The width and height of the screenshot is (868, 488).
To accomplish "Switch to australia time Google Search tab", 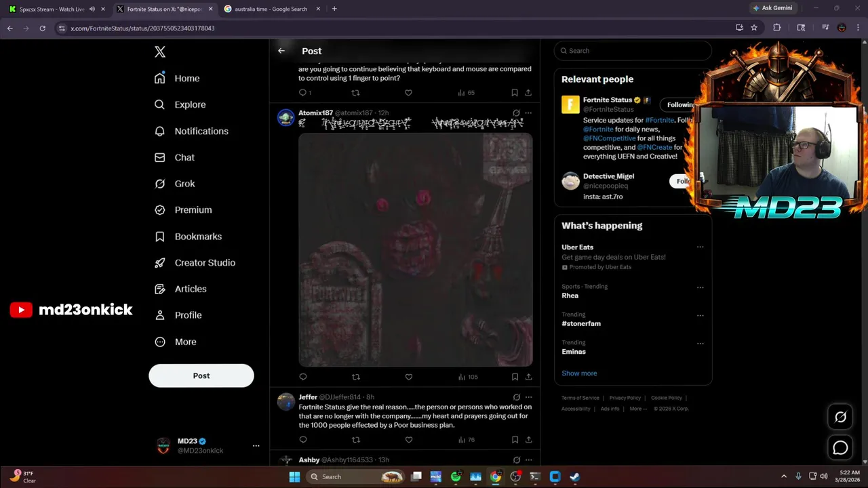I will click(272, 9).
